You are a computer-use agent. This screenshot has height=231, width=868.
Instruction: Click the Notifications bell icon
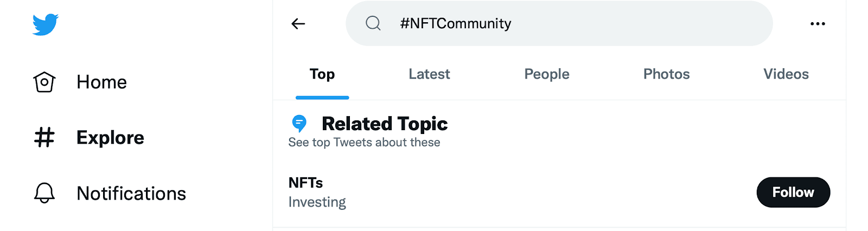point(44,193)
